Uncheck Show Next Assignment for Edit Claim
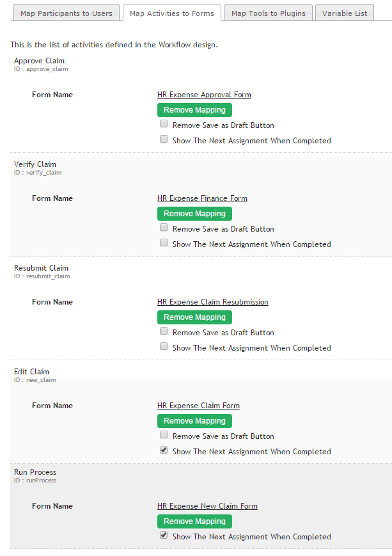 pyautogui.click(x=164, y=450)
